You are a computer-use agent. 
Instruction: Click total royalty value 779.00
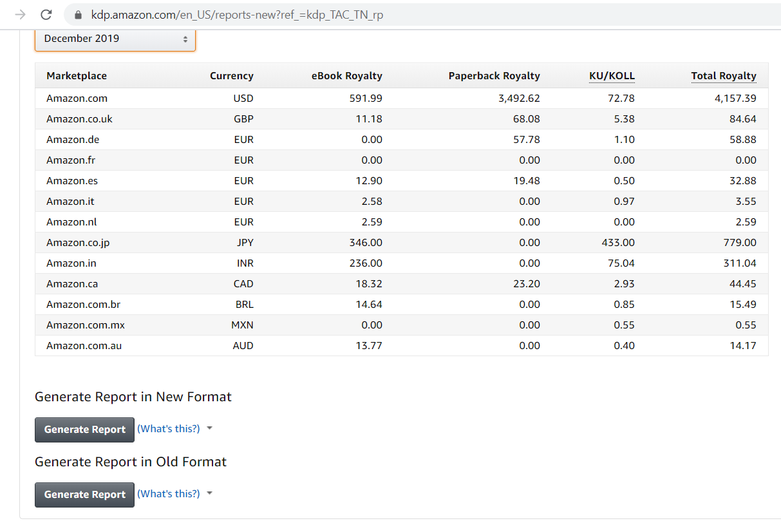click(740, 243)
